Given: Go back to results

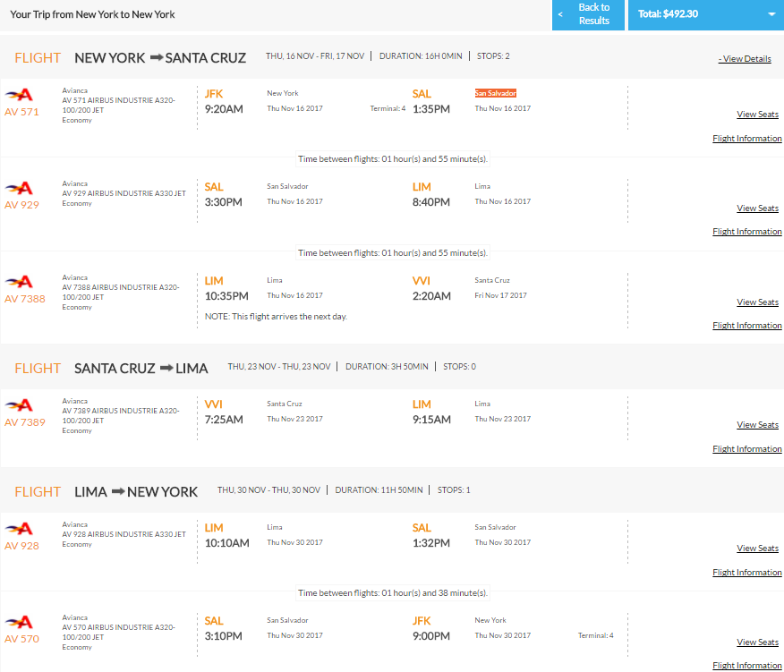Looking at the screenshot, I should 588,14.
